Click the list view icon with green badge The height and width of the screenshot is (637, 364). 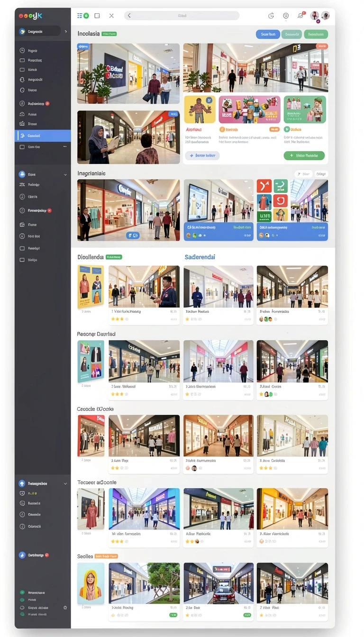point(82,16)
